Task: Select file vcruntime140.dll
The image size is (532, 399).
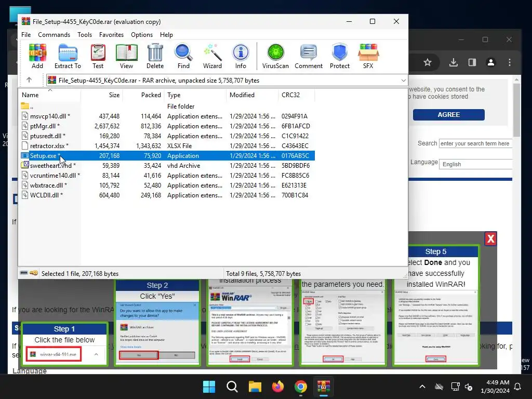Action: (167, 175)
